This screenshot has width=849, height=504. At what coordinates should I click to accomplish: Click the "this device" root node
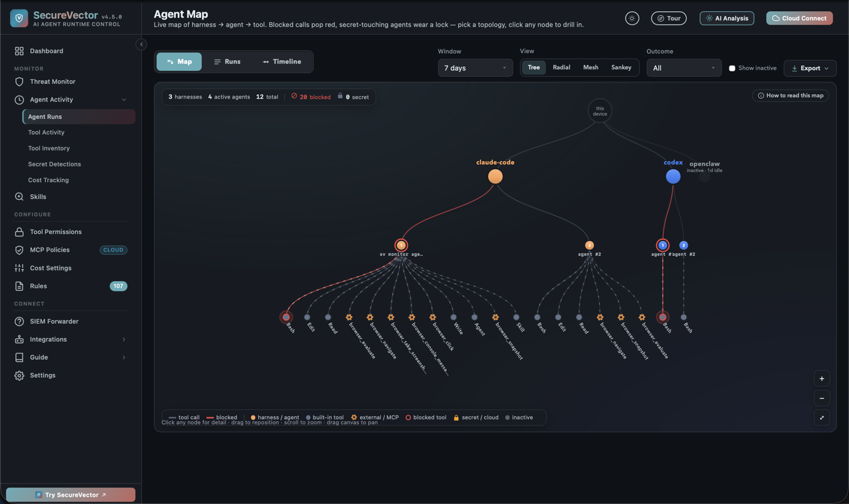coord(600,111)
